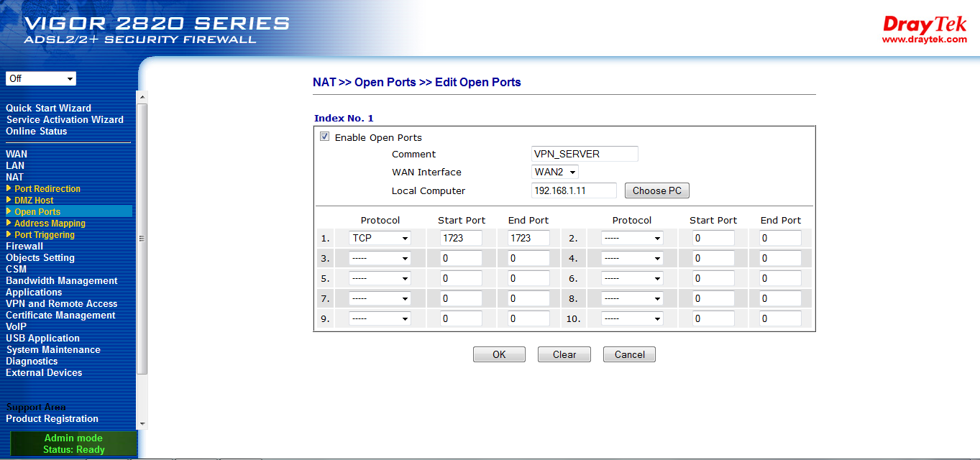Open the WAN Interface dropdown

(x=555, y=172)
